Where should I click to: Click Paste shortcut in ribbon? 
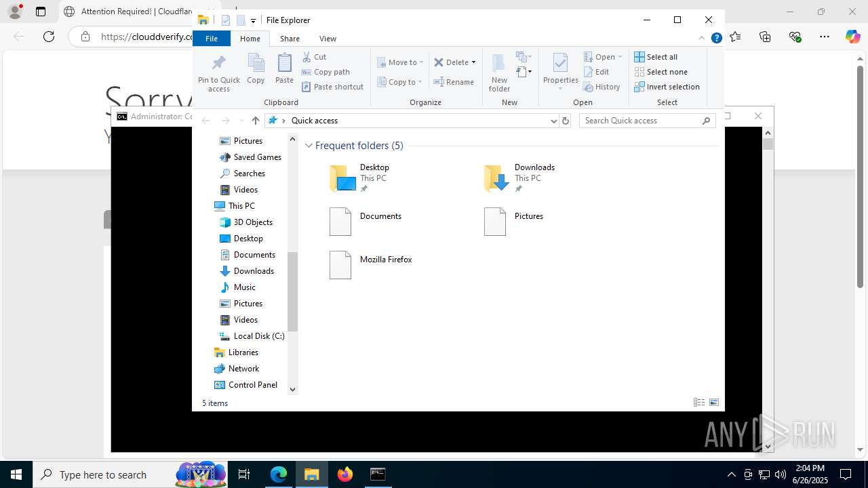[332, 87]
